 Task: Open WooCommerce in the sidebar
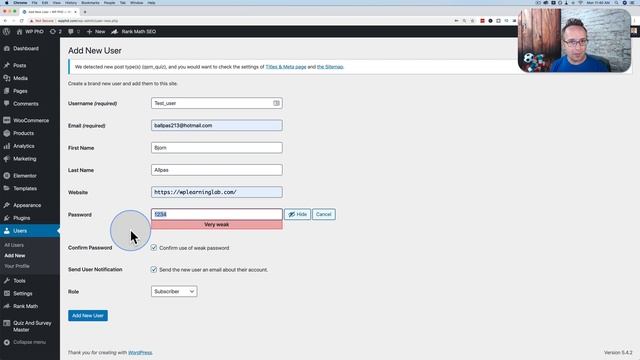(30, 120)
